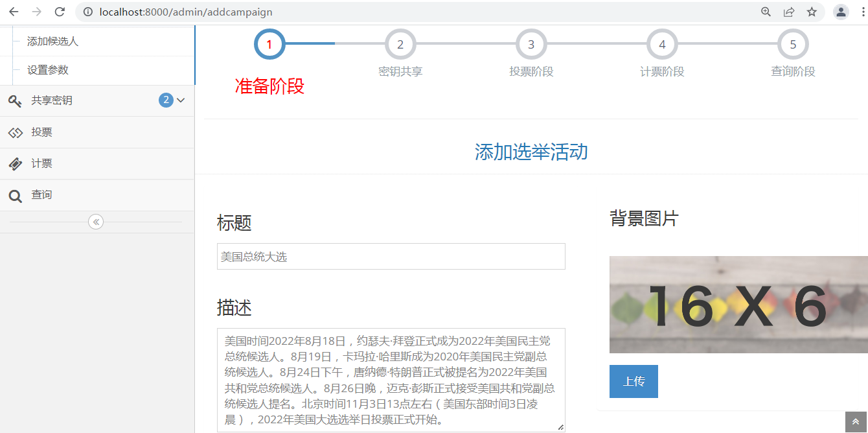This screenshot has width=868, height=433.
Task: Click the 添加选举活动 heading
Action: (x=531, y=152)
